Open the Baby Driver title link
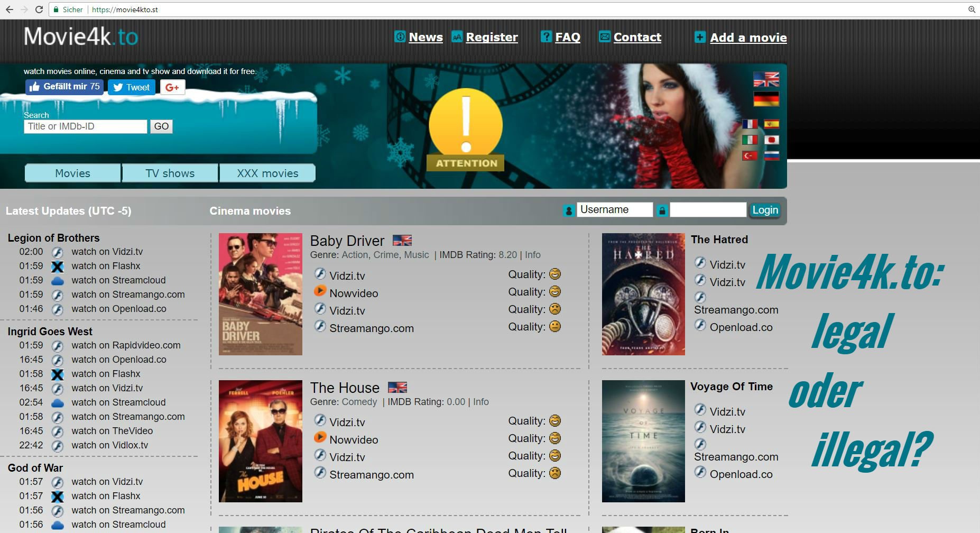Screen dimensions: 980x533 click(x=347, y=241)
